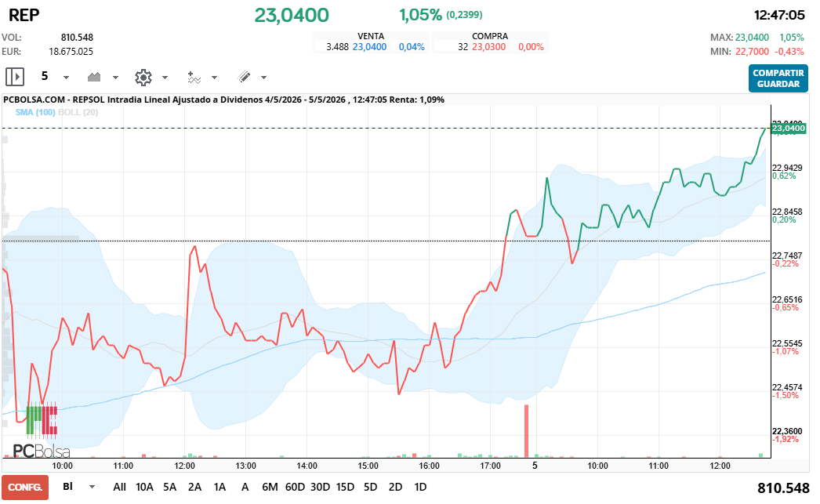Select the 1D time range
The width and height of the screenshot is (820, 504).
pyautogui.click(x=420, y=487)
